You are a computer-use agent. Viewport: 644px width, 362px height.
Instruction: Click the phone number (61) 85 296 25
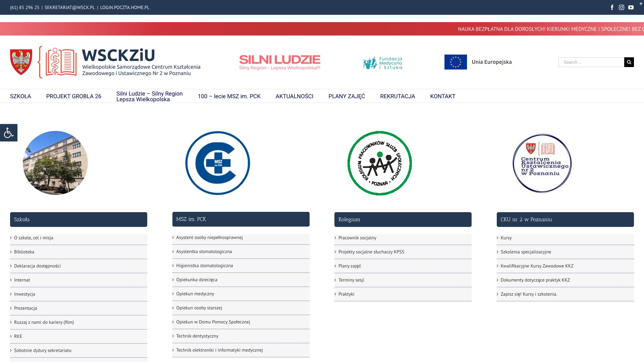click(x=25, y=7)
